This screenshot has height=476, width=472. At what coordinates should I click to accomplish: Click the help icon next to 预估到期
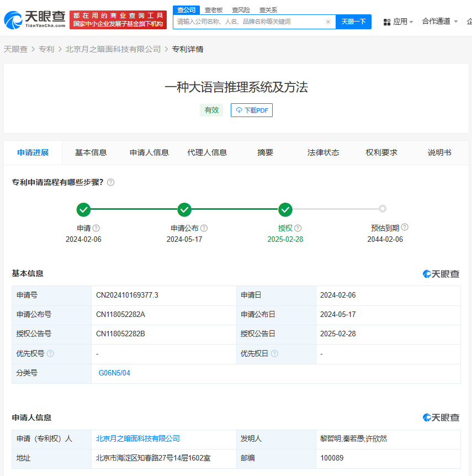(x=405, y=228)
